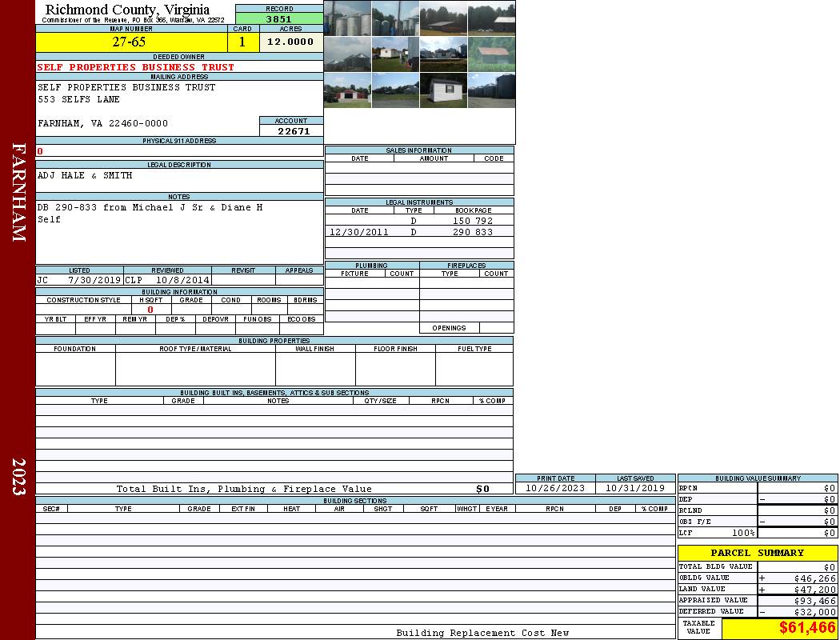Screen dimensions: 840x640
Task: Click the map number 27-65 field
Action: [x=131, y=42]
